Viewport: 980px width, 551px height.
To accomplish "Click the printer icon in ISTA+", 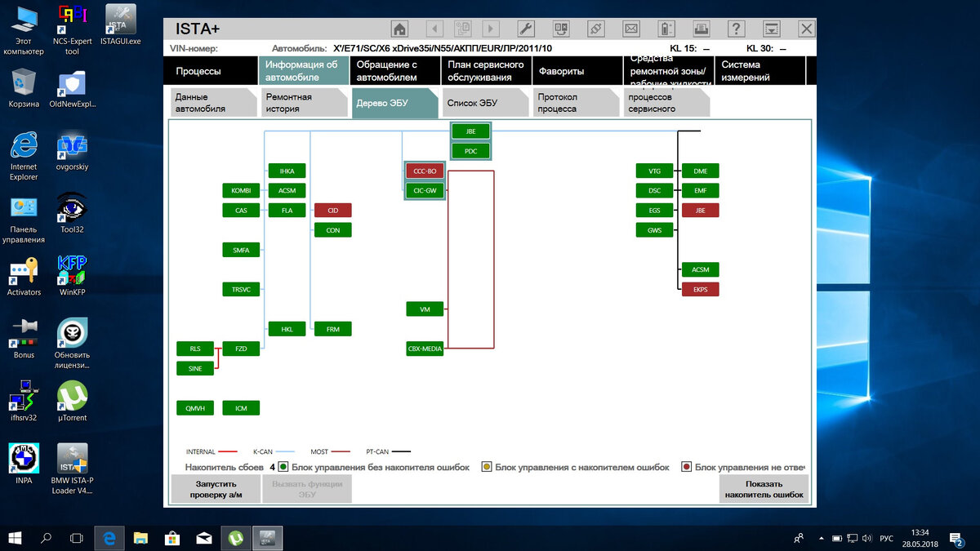I will 702,29.
